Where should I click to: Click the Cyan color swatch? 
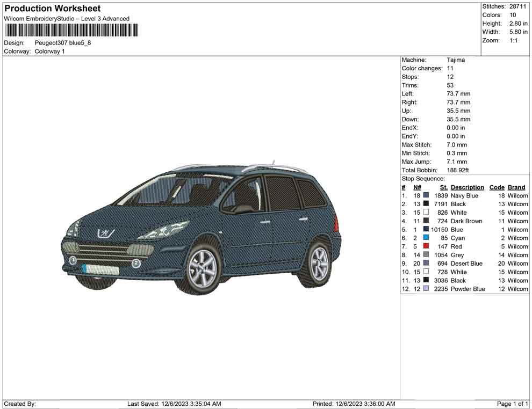click(x=426, y=238)
